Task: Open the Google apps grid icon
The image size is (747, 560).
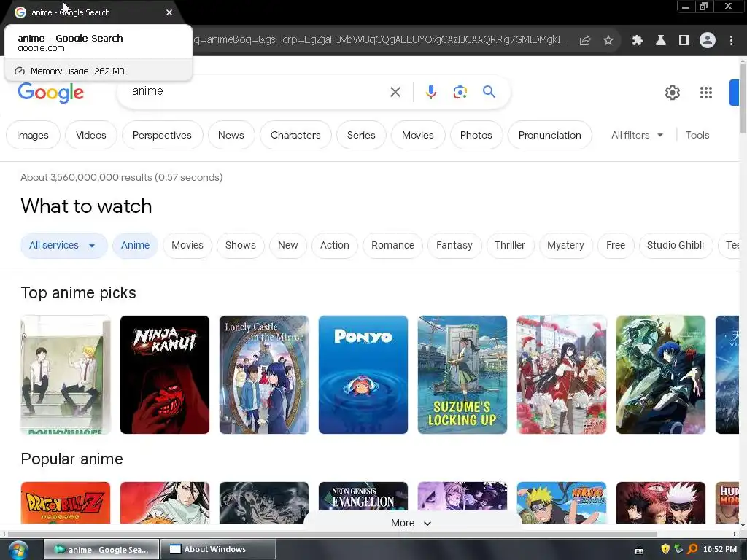Action: (x=706, y=93)
